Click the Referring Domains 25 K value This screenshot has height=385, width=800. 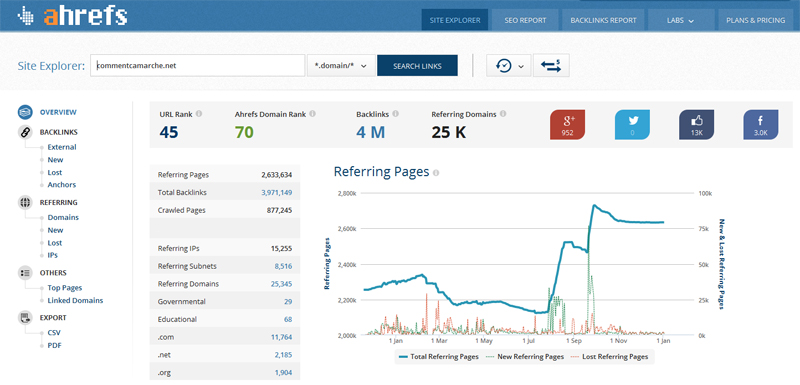449,133
